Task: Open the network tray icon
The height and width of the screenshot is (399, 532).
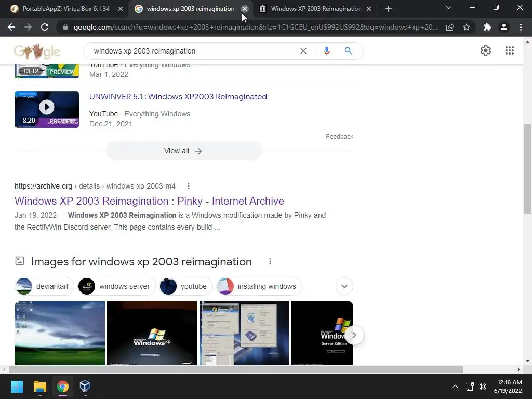Action: point(469,387)
